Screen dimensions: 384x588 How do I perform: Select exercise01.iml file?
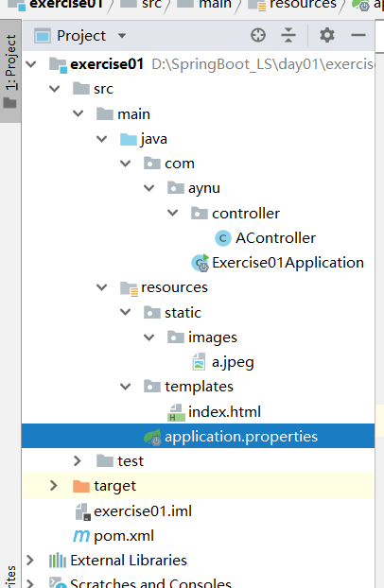[x=143, y=511]
